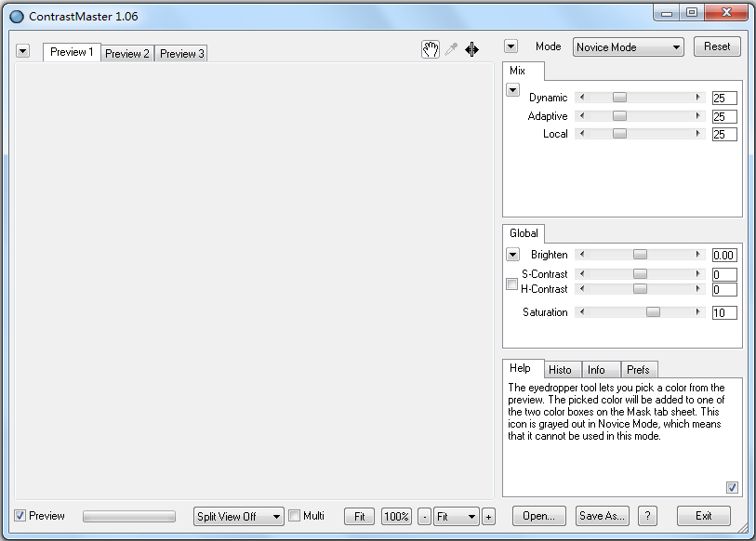Toggle the checkbox in the Help panel corner
Viewport: 756px width, 541px height.
click(x=732, y=487)
